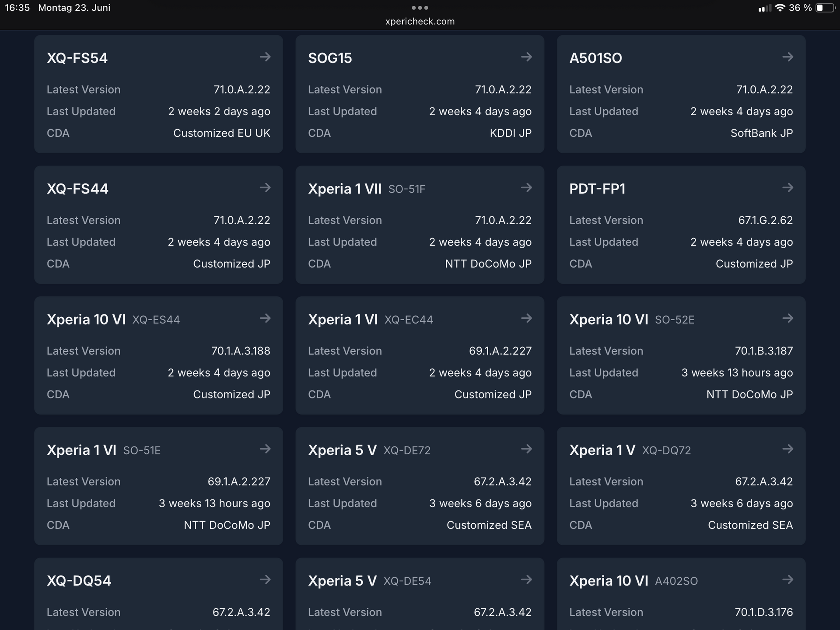Click arrow on Xperia 5 V XQ-DE72 card
The height and width of the screenshot is (630, 840).
526,449
